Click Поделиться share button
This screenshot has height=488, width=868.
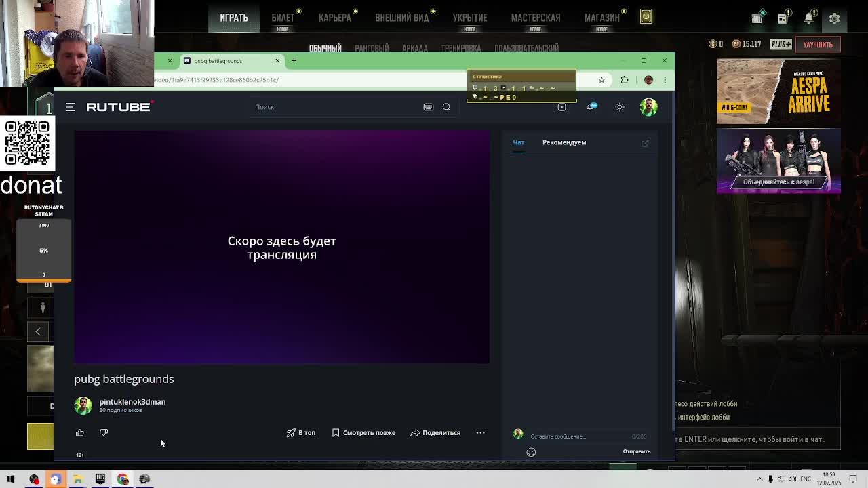pyautogui.click(x=435, y=432)
